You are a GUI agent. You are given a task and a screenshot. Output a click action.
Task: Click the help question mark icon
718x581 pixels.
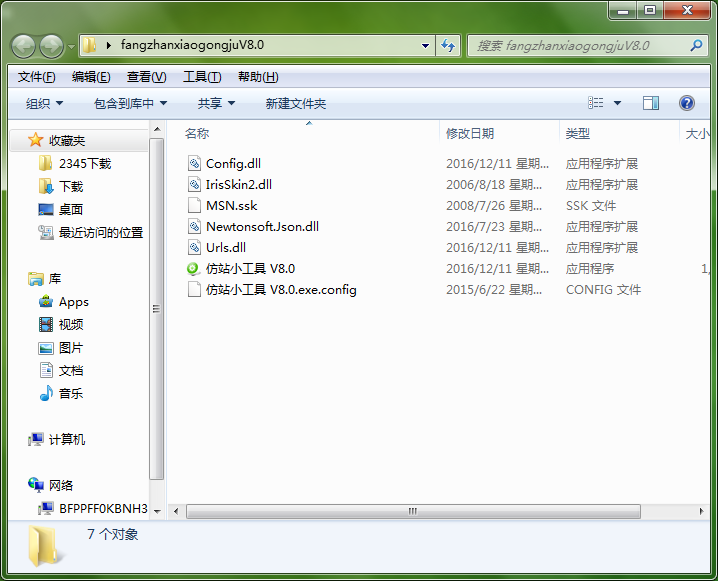[686, 103]
